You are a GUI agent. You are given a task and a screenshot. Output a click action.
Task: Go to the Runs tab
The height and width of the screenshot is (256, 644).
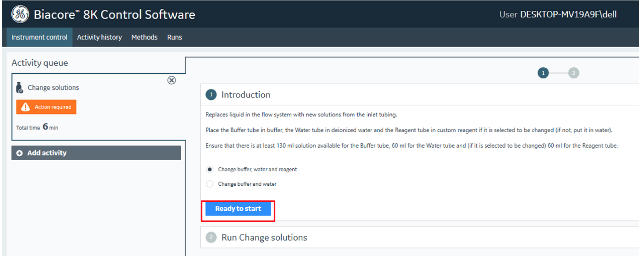pyautogui.click(x=174, y=37)
